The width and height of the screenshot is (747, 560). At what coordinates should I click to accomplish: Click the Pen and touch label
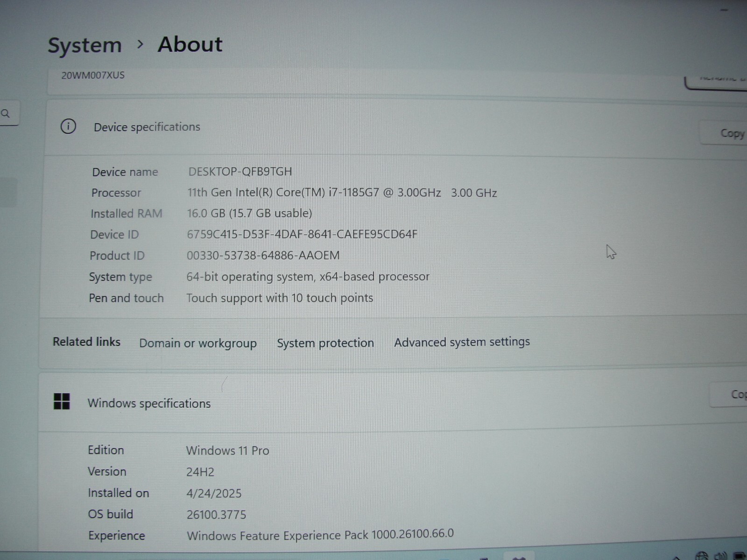click(x=127, y=298)
